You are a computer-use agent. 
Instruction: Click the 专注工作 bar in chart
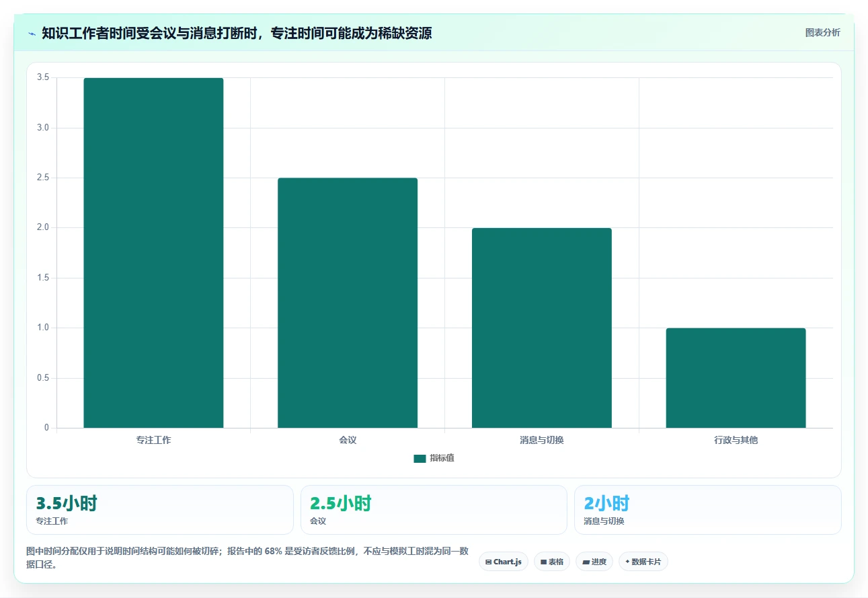153,253
